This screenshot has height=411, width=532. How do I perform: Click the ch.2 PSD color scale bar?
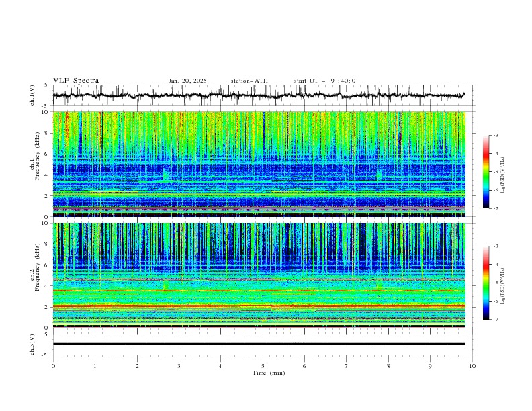click(x=486, y=283)
